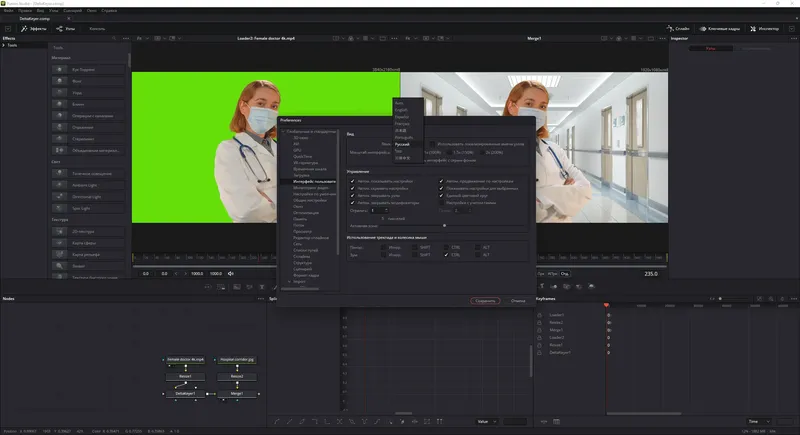The image size is (800, 435).
Task: Toggle left panel layout icon in toolbar
Action: 8,29
